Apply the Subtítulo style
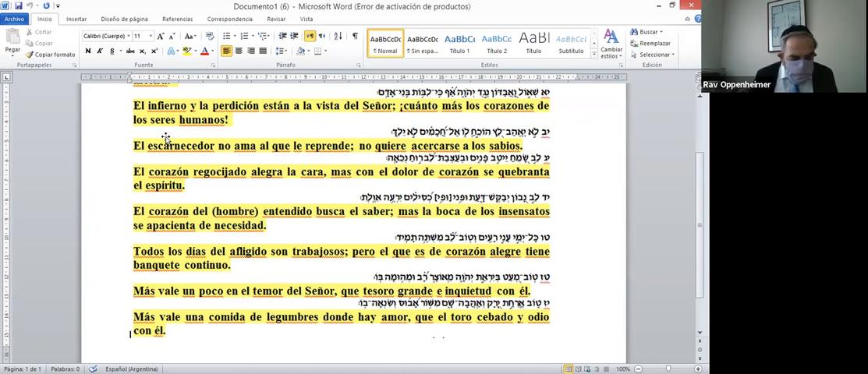This screenshot has width=868, height=374. click(571, 44)
